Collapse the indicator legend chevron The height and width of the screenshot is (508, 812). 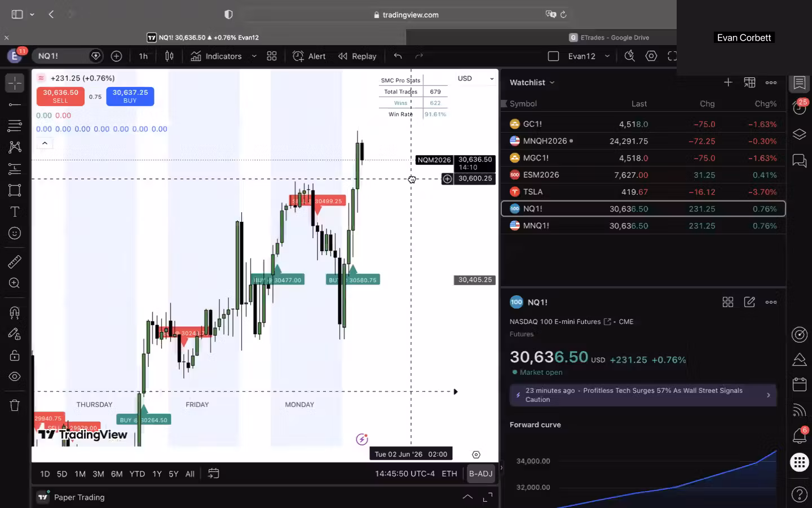pyautogui.click(x=45, y=143)
